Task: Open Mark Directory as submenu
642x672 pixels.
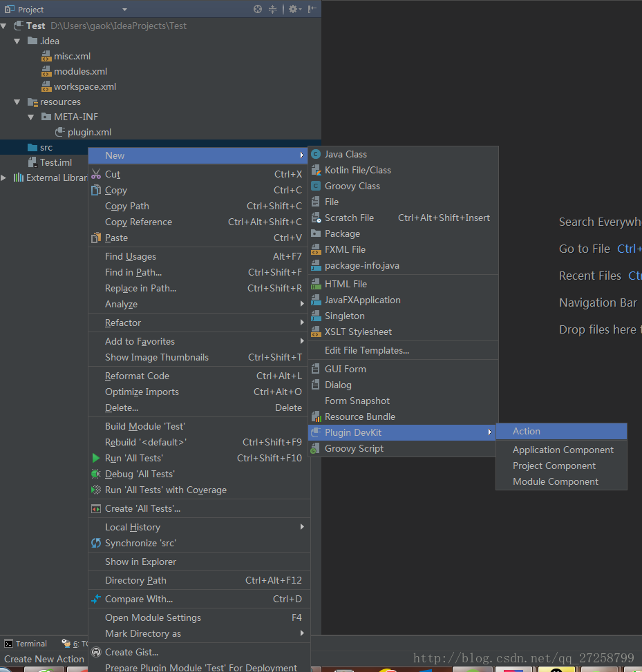Action: [199, 633]
